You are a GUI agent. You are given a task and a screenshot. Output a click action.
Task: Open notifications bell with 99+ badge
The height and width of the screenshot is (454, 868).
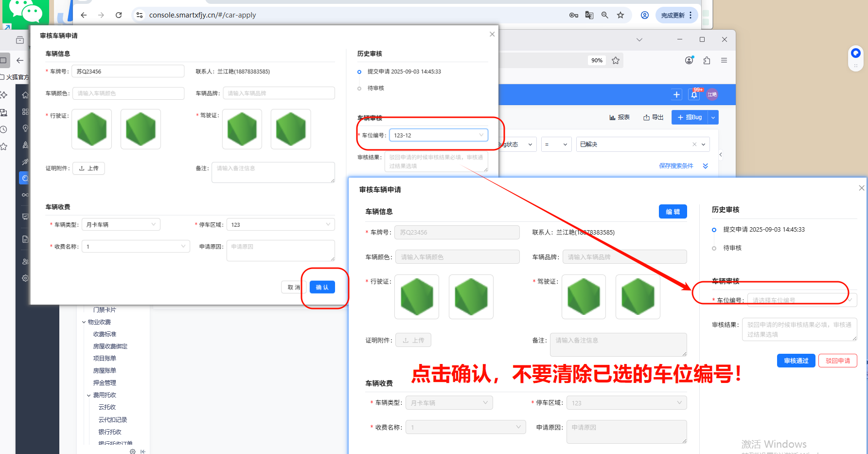pos(694,95)
